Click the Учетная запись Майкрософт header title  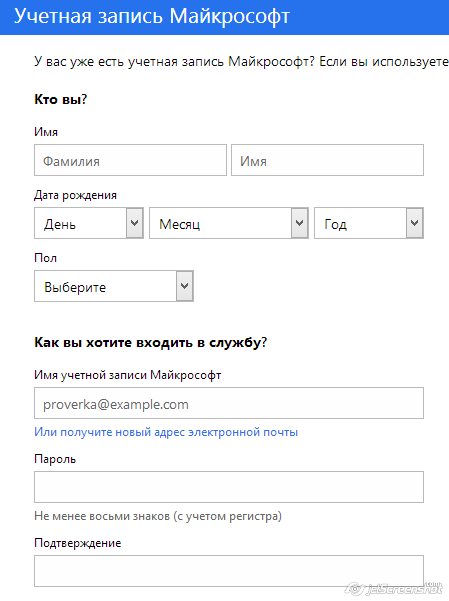click(x=152, y=16)
